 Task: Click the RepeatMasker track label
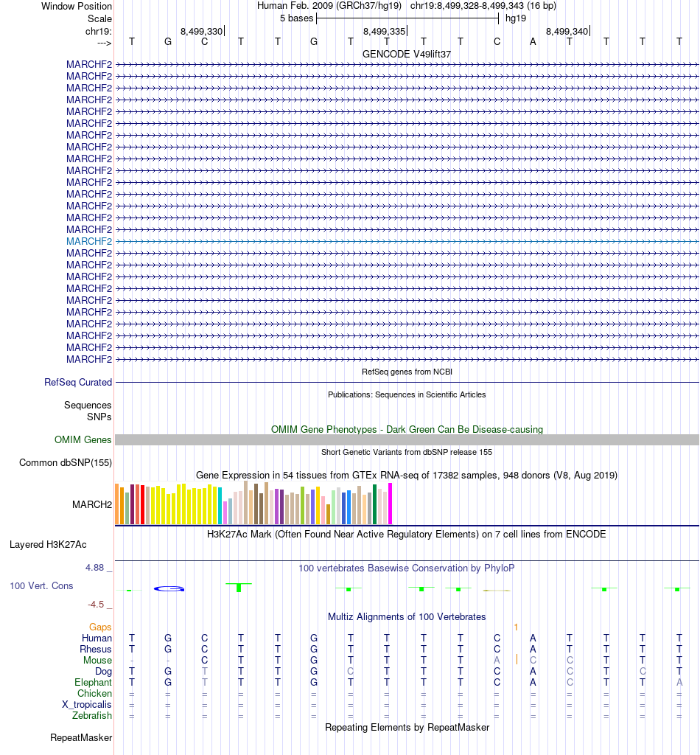[x=81, y=737]
